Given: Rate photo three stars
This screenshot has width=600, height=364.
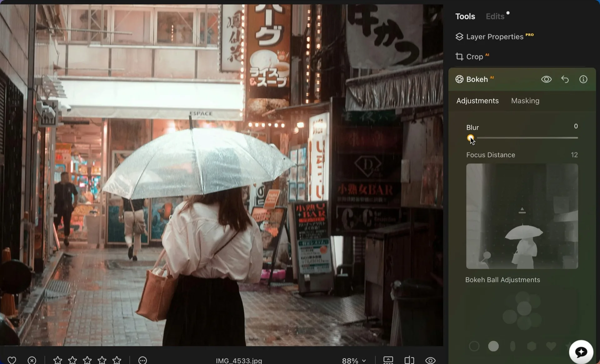Looking at the screenshot, I should pyautogui.click(x=87, y=360).
